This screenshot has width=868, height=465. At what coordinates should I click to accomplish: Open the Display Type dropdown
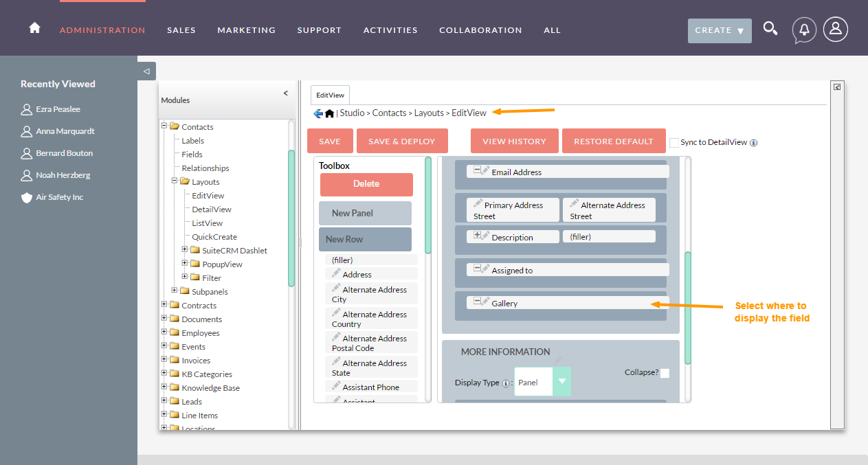(542, 382)
